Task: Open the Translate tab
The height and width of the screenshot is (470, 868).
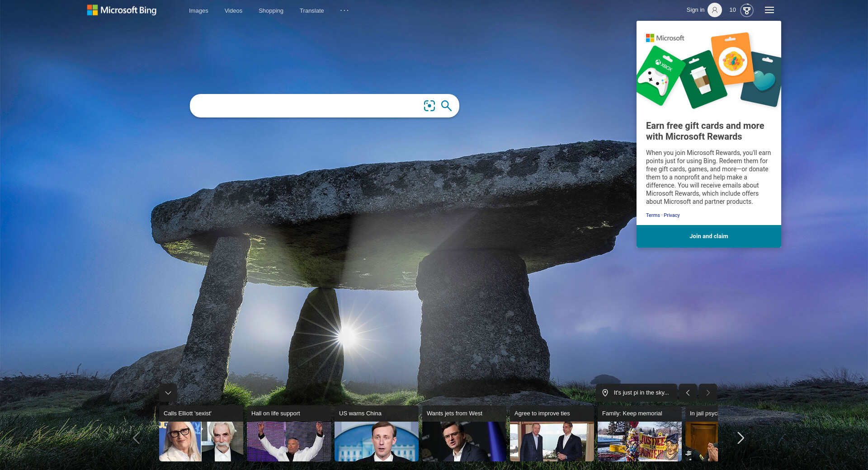Action: 311,11
